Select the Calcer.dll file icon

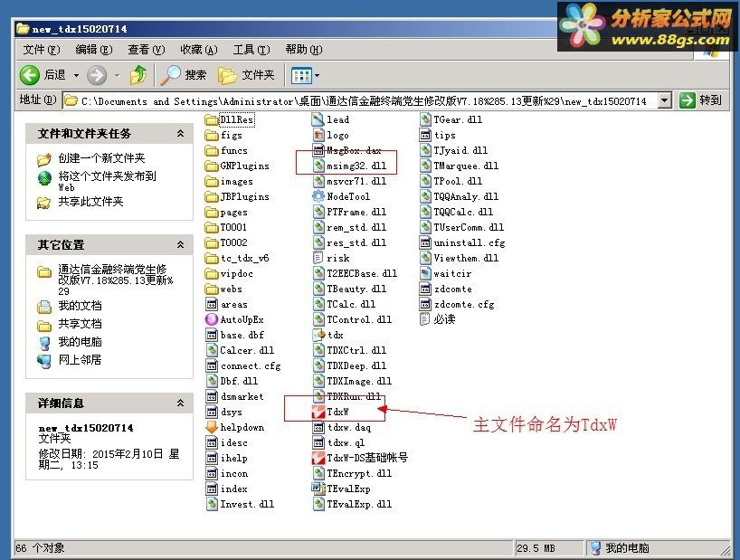pos(212,350)
